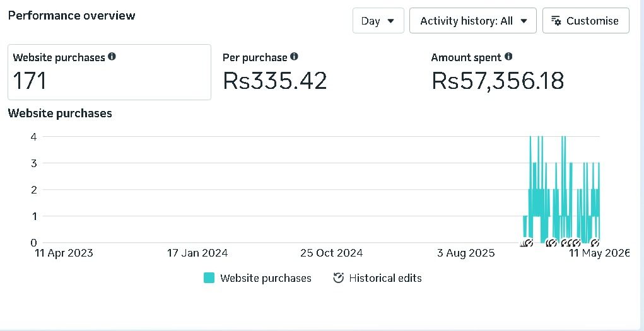Click the last historical edit marker on chart
Image resolution: width=644 pixels, height=331 pixels.
tap(595, 243)
